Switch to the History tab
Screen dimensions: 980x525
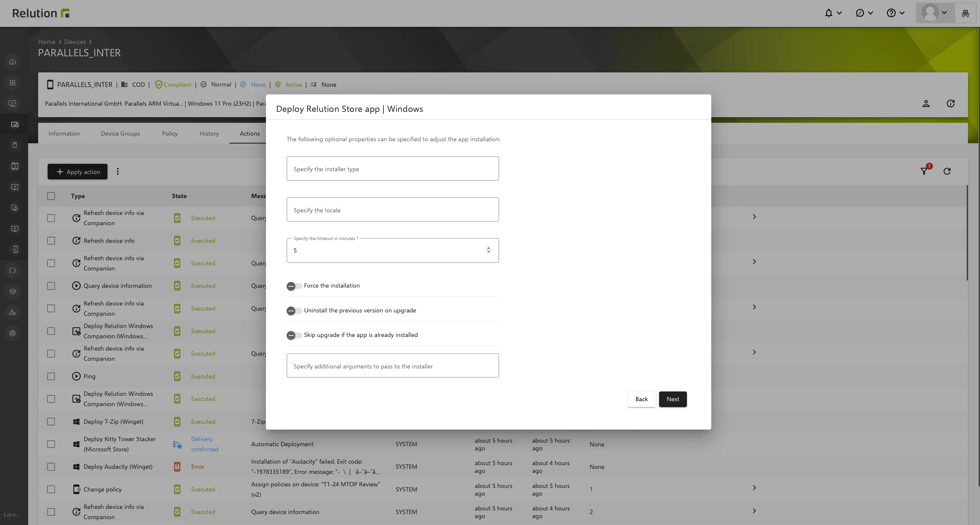(209, 134)
